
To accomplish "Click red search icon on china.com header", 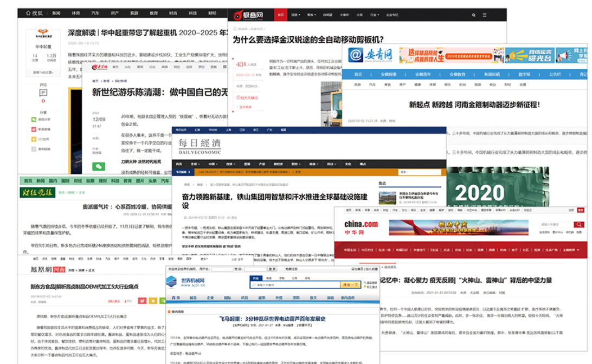I will click(579, 224).
